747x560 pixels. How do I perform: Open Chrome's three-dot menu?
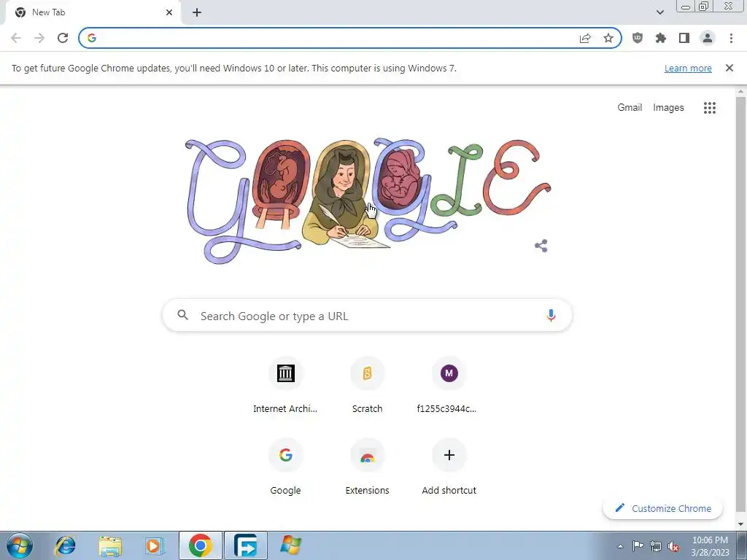pyautogui.click(x=731, y=38)
